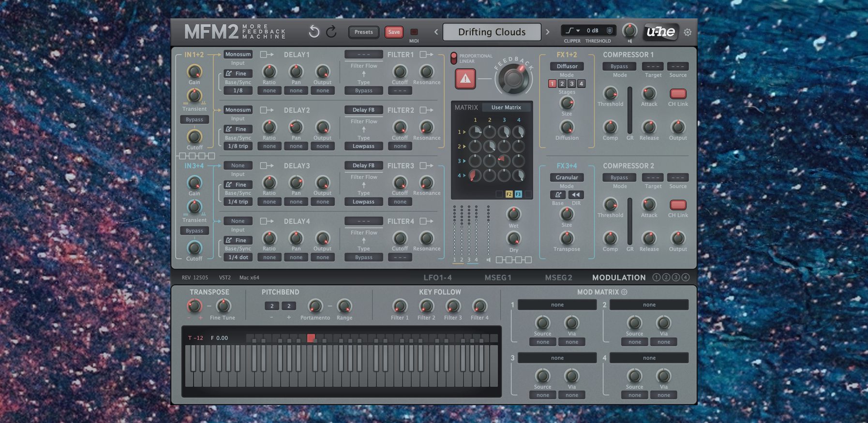This screenshot has height=423, width=868.
Task: Click the Delay 2 Fine edit pencil icon
Action: [x=229, y=129]
